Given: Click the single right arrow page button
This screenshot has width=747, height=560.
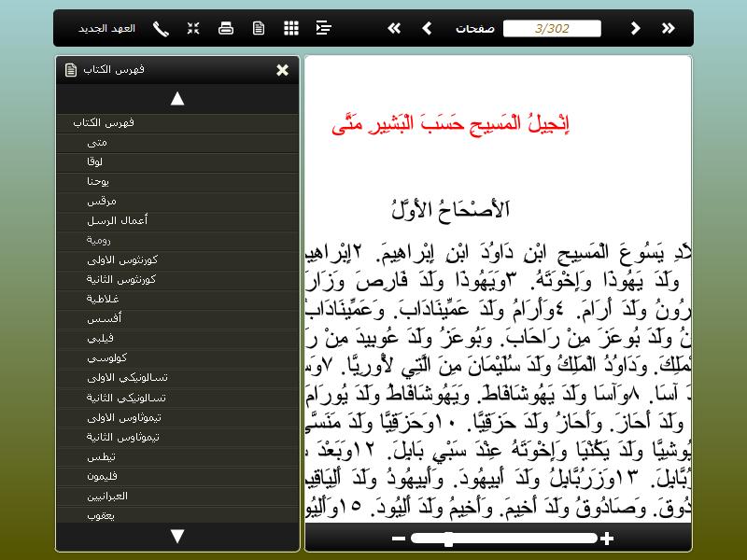Looking at the screenshot, I should click(x=635, y=28).
